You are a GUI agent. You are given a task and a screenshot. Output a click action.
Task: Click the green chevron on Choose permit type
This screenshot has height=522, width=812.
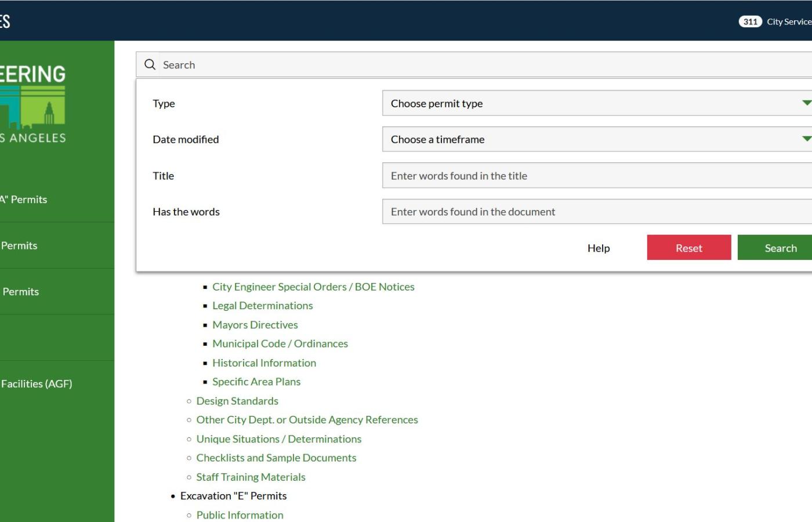[x=806, y=103]
